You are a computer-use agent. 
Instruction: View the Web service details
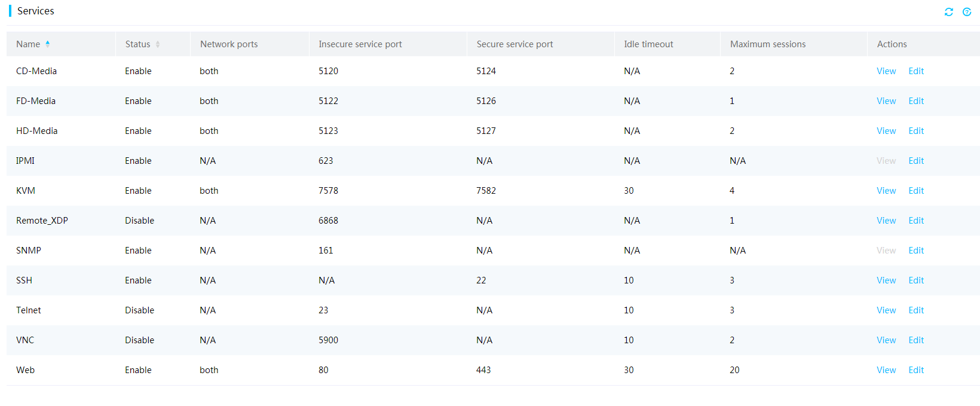[886, 370]
